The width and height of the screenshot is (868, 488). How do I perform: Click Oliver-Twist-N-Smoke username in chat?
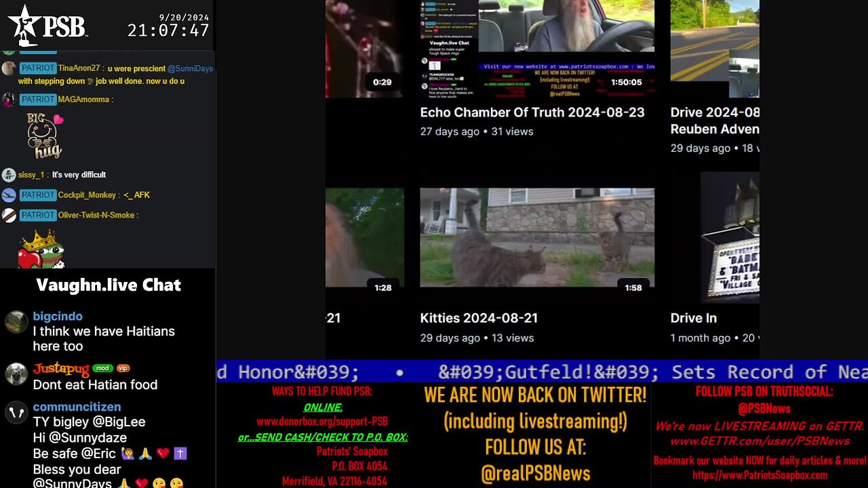coord(96,216)
